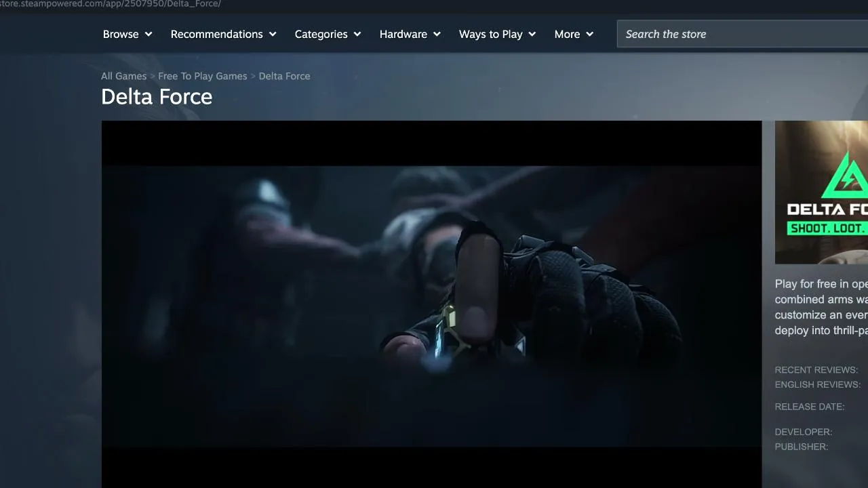Open the Hardware menu
This screenshot has height=488, width=868.
[410, 34]
